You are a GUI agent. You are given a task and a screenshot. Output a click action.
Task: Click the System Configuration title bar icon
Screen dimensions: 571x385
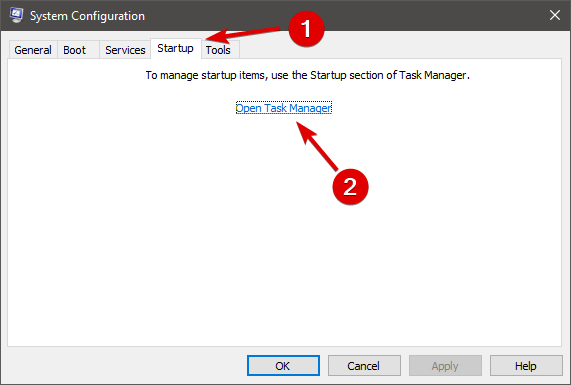(16, 15)
